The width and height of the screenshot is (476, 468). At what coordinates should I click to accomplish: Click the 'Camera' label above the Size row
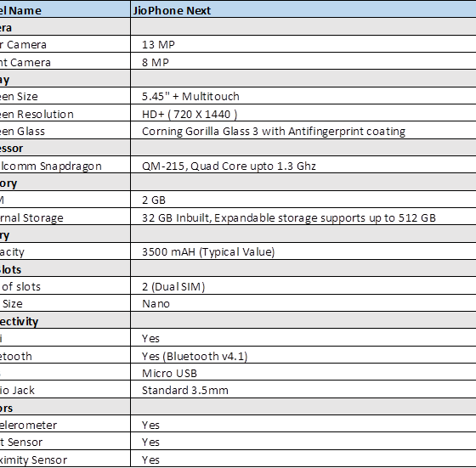point(31,63)
